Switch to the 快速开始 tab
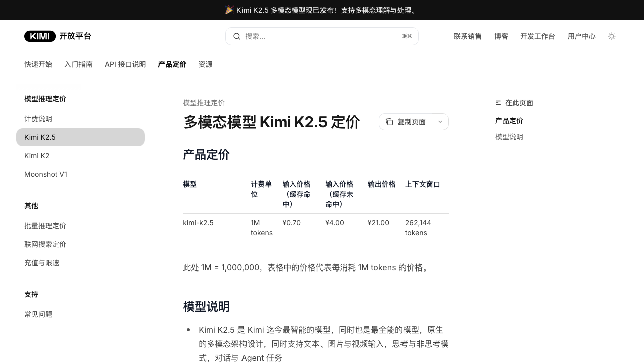This screenshot has height=362, width=644. point(38,64)
